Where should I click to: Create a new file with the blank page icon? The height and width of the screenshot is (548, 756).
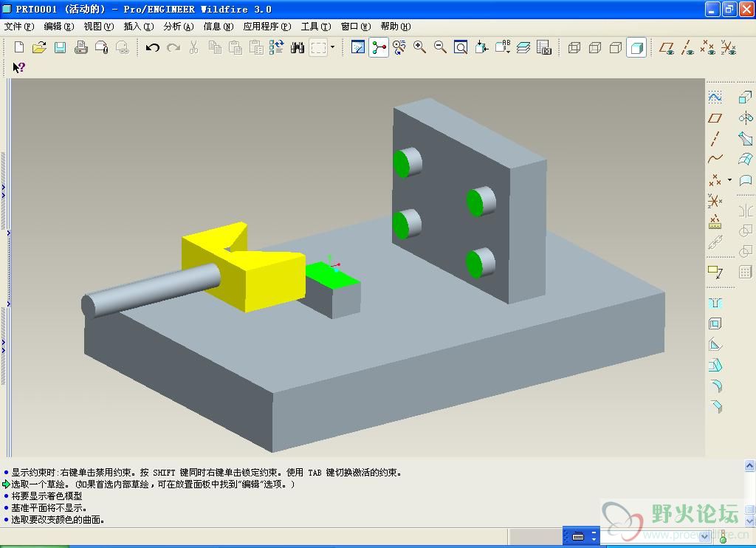(x=19, y=47)
